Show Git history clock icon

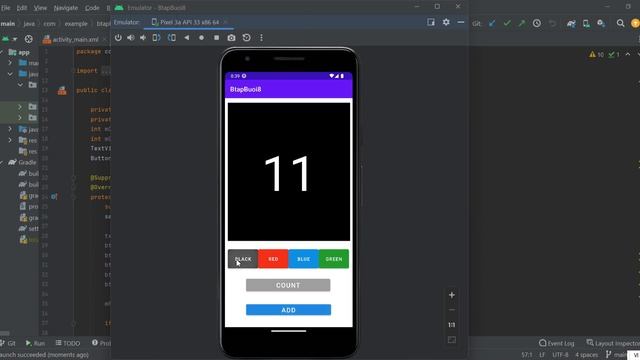click(537, 23)
